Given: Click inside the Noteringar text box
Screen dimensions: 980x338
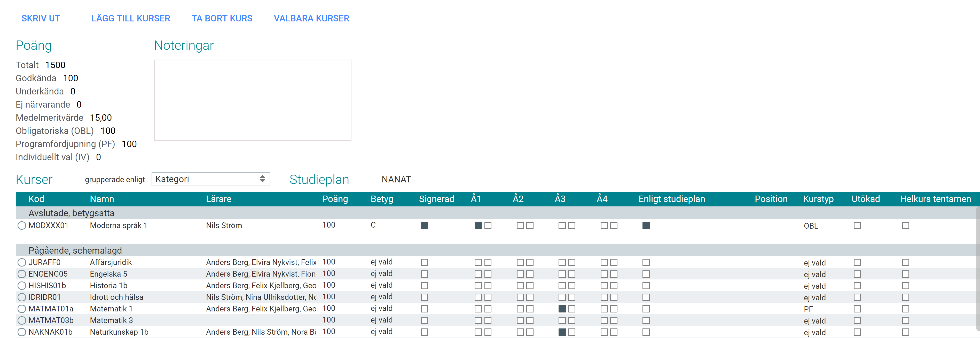Looking at the screenshot, I should (252, 100).
